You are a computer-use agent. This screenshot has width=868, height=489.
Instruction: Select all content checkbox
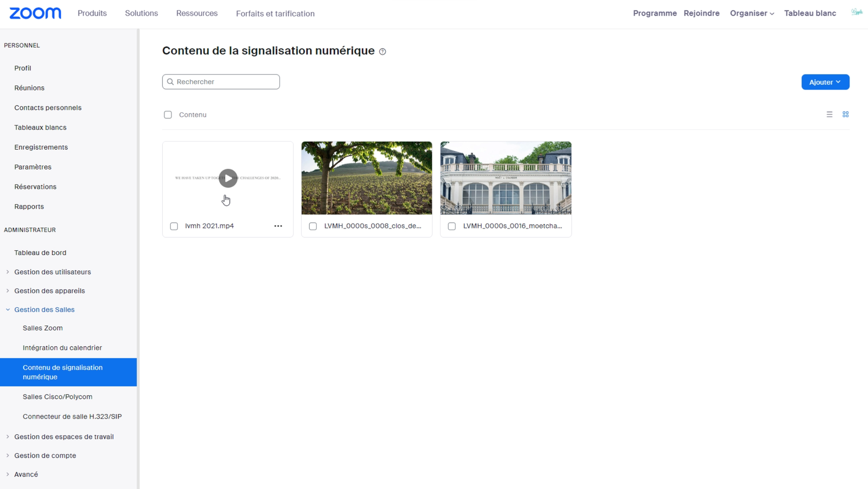pyautogui.click(x=168, y=115)
